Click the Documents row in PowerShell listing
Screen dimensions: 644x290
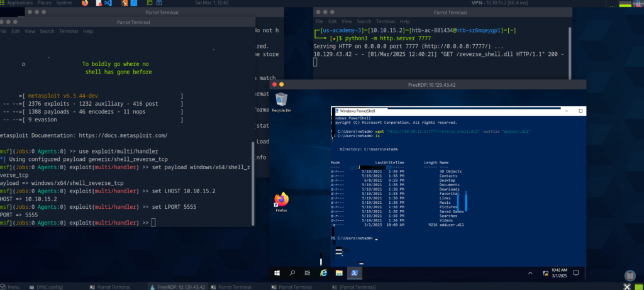point(397,185)
